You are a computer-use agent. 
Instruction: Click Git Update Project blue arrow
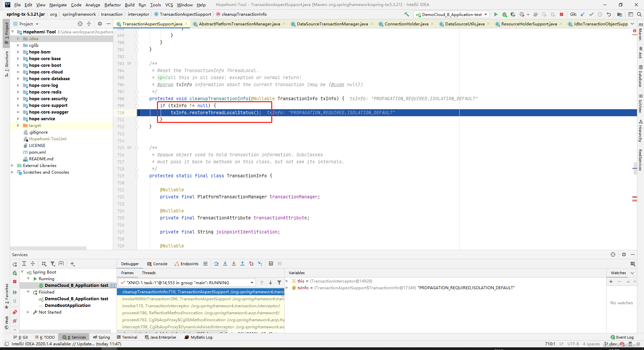[583, 14]
